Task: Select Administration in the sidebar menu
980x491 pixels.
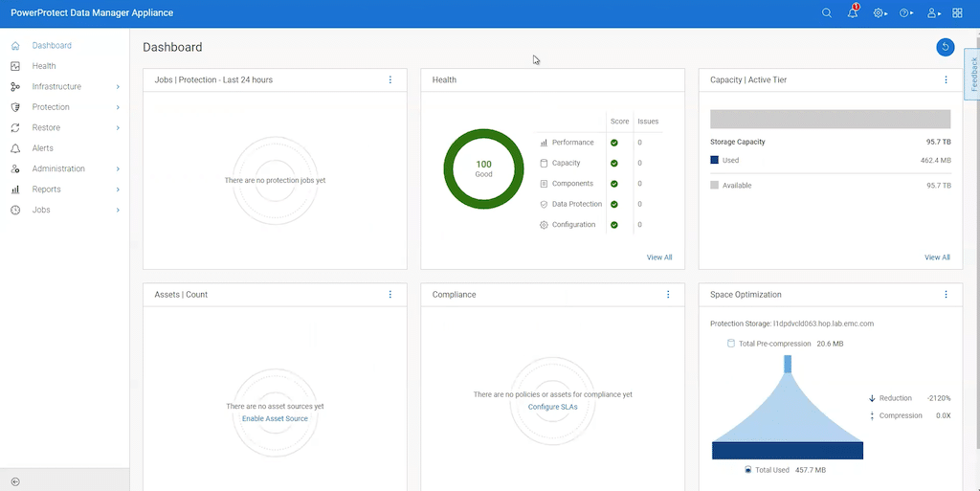Action: coord(58,168)
